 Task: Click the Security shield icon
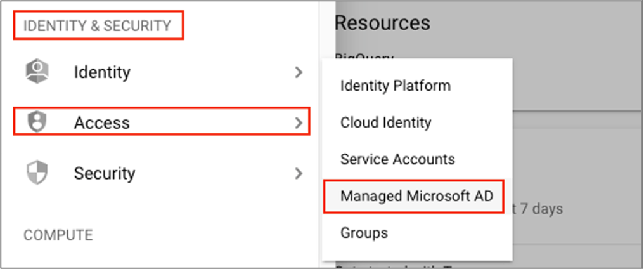[37, 173]
